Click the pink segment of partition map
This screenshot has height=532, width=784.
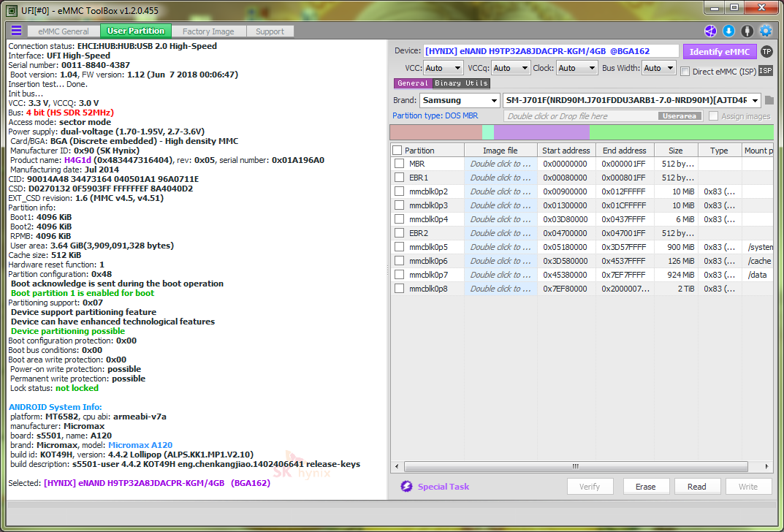(436, 132)
